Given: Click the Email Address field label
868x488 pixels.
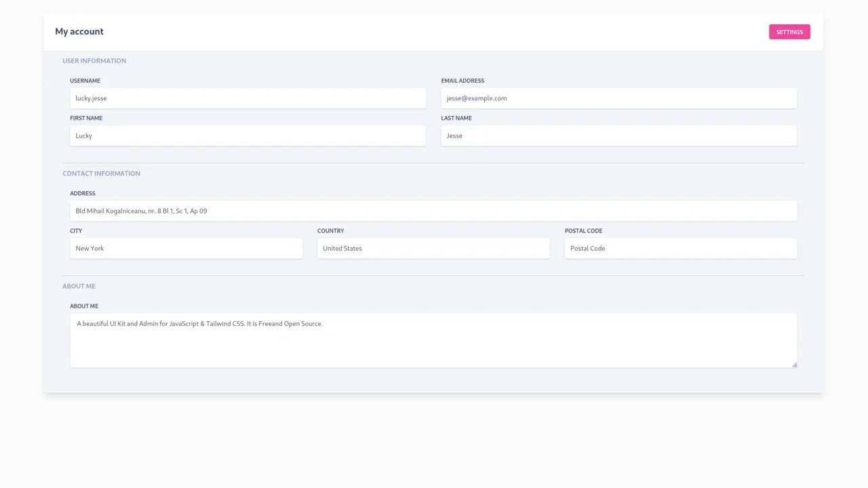Looking at the screenshot, I should tap(462, 81).
